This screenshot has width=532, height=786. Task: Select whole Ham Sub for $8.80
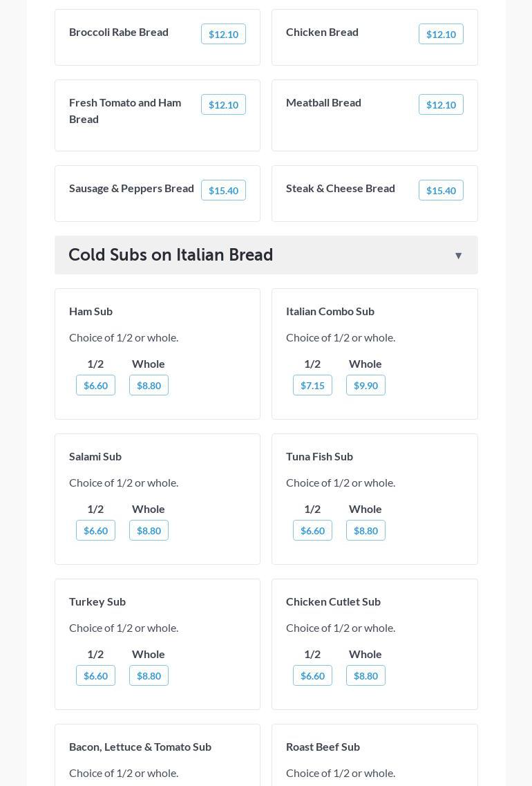point(149,385)
